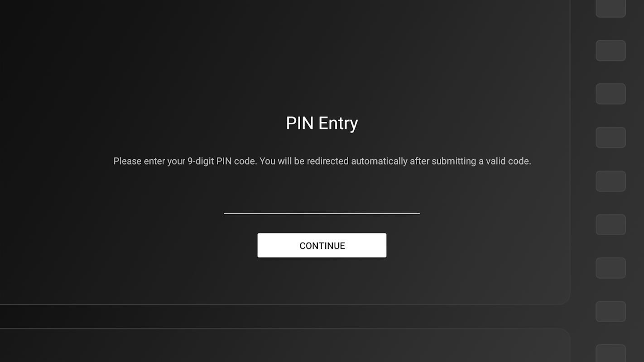This screenshot has width=644, height=362.
Task: Click the PIN code input field
Action: pyautogui.click(x=322, y=204)
